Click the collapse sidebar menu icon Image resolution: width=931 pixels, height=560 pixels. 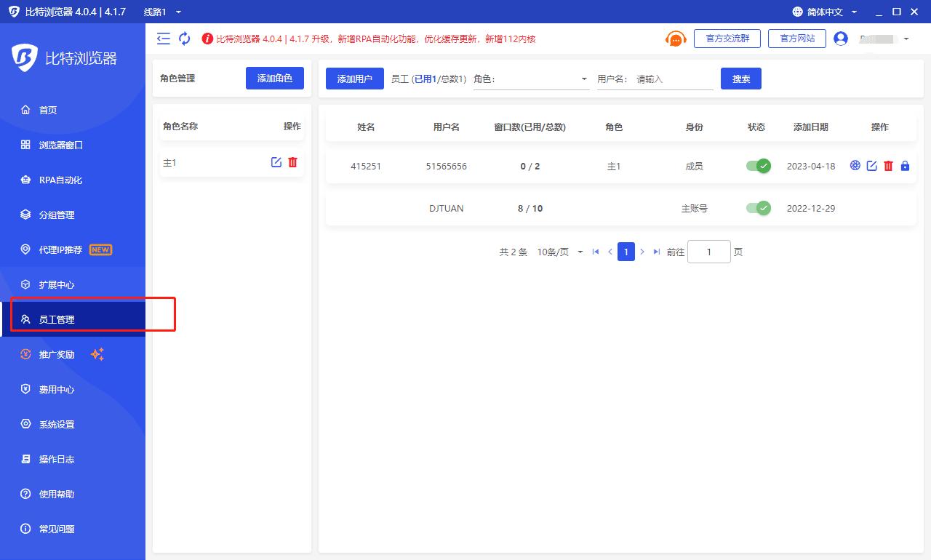(164, 39)
